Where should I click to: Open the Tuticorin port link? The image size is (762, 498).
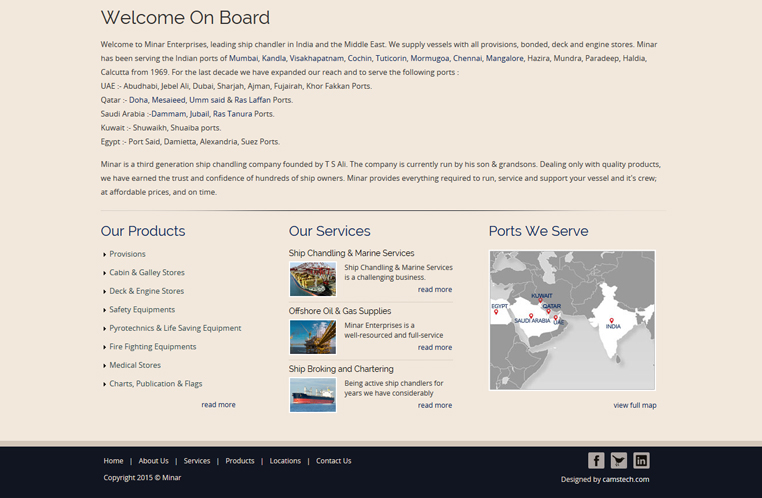pos(391,58)
